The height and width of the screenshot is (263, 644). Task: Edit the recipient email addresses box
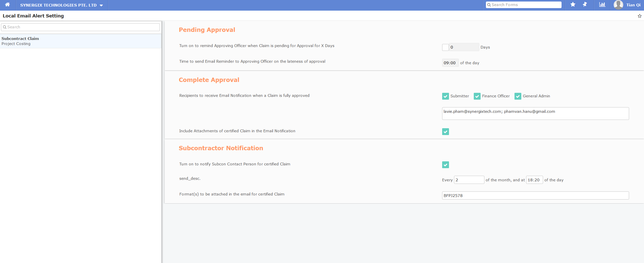click(535, 114)
